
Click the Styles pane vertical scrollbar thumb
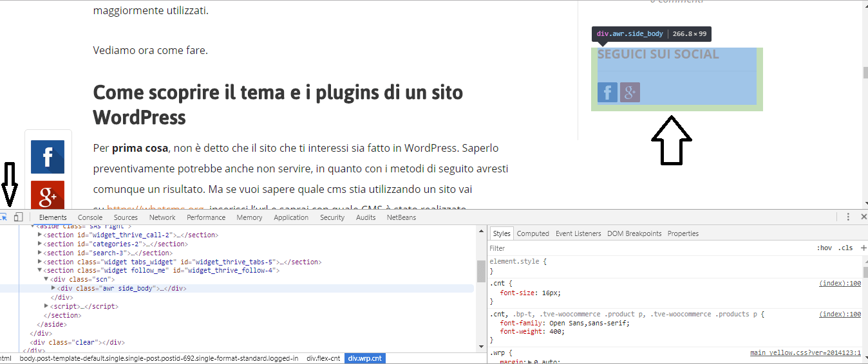(864, 272)
